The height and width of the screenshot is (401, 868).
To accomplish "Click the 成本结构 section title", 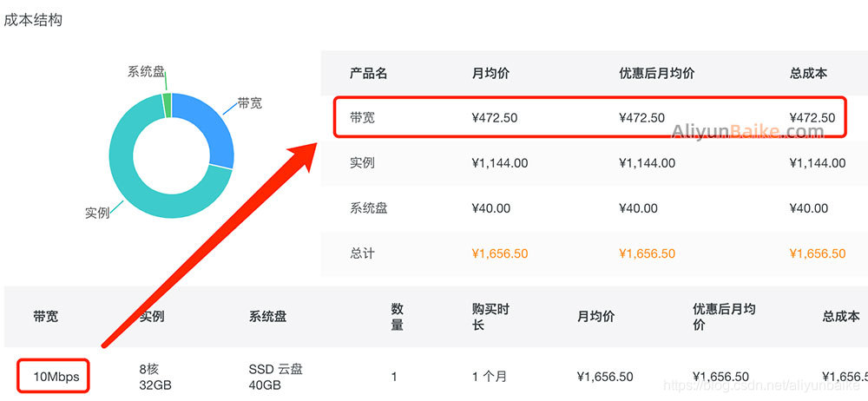I will pyautogui.click(x=33, y=21).
